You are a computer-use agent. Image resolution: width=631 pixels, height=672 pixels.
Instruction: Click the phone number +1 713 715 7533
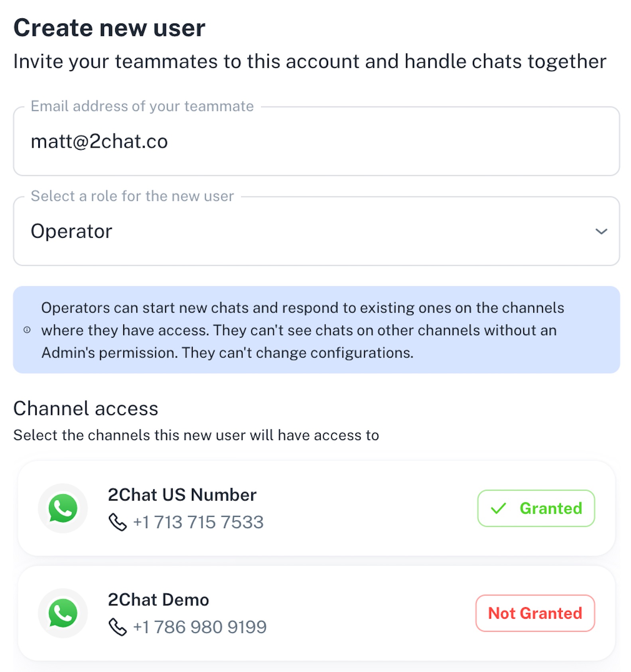click(x=198, y=522)
